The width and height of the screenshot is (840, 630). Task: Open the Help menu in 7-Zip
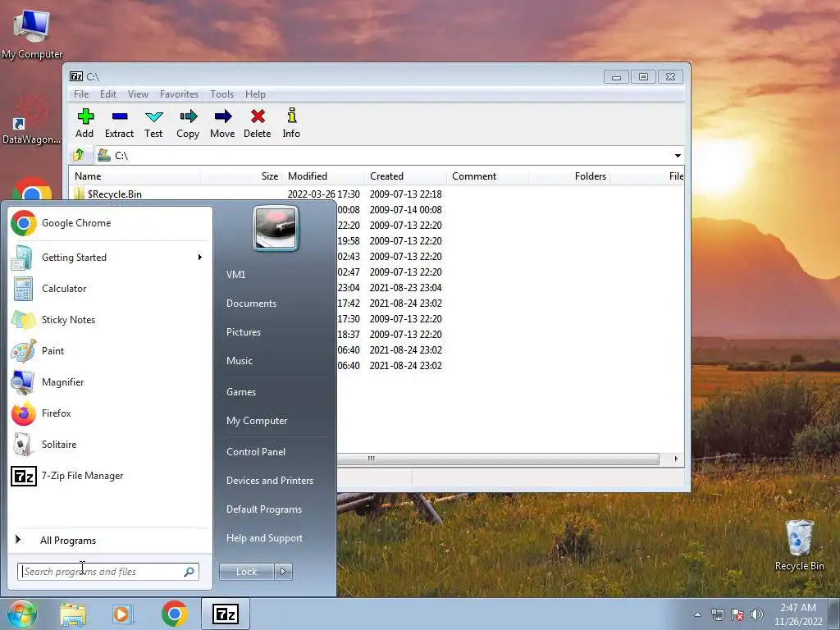tap(256, 94)
